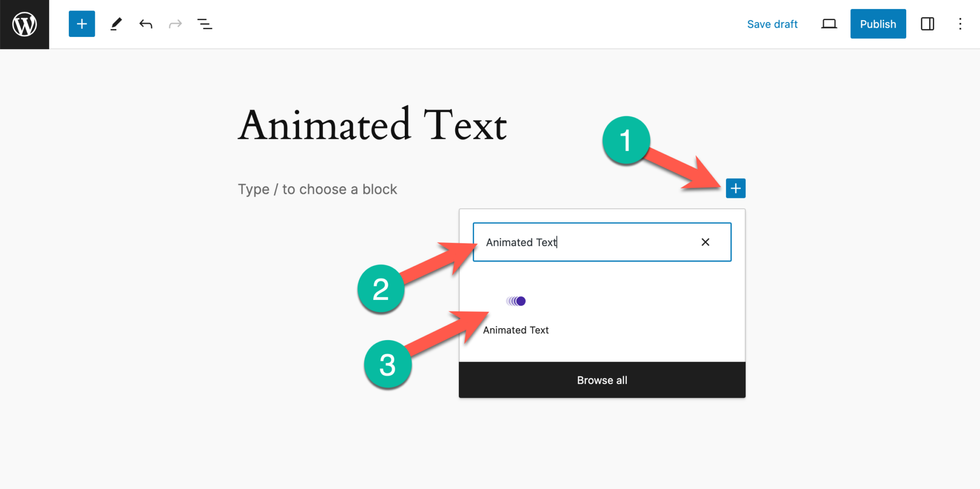Click the inline plus block inserter

735,188
